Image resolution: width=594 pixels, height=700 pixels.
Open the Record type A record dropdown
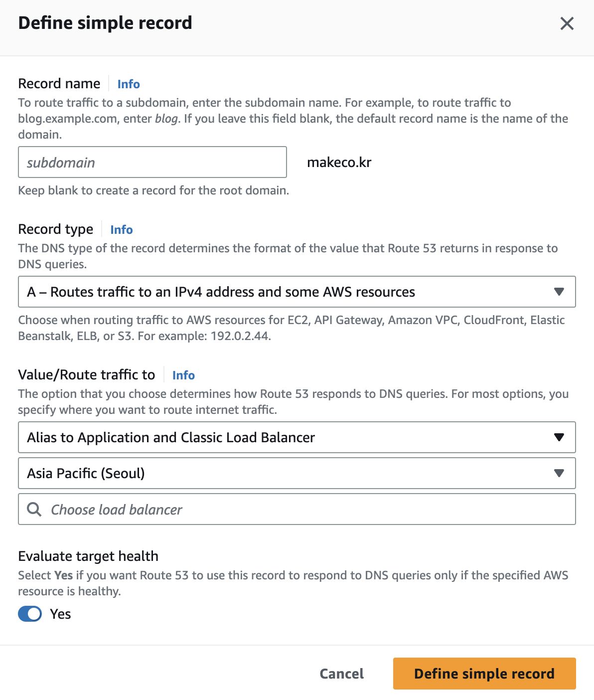coord(297,292)
